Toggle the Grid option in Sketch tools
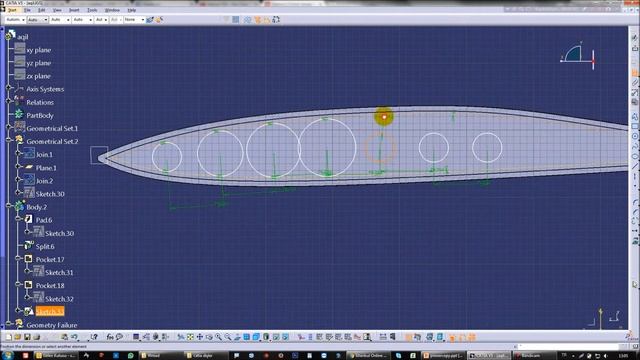The image size is (640, 360). (236, 20)
